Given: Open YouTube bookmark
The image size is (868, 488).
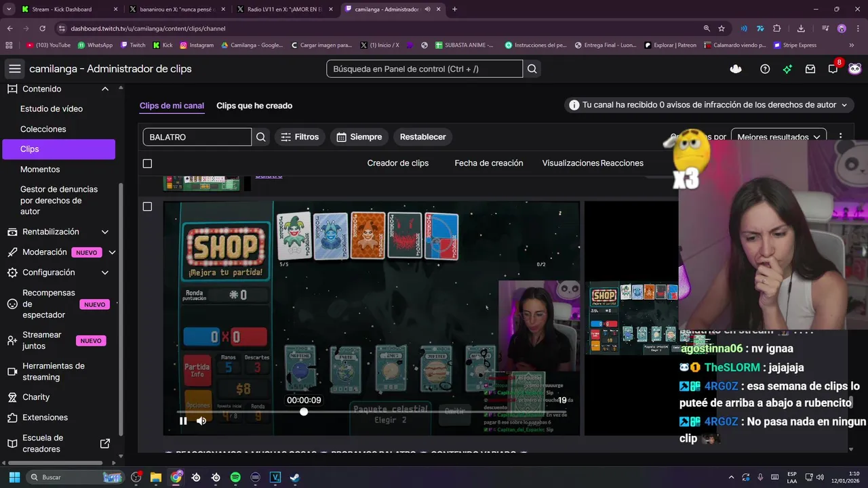Looking at the screenshot, I should pyautogui.click(x=48, y=45).
